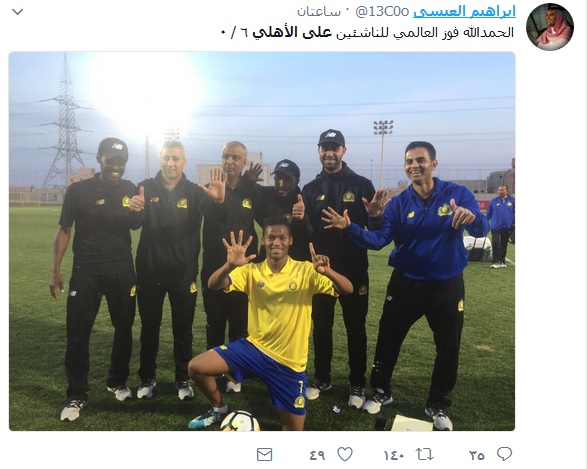Image resolution: width=587 pixels, height=469 pixels.
Task: Click the reply speech bubble icon
Action: pyautogui.click(x=504, y=454)
